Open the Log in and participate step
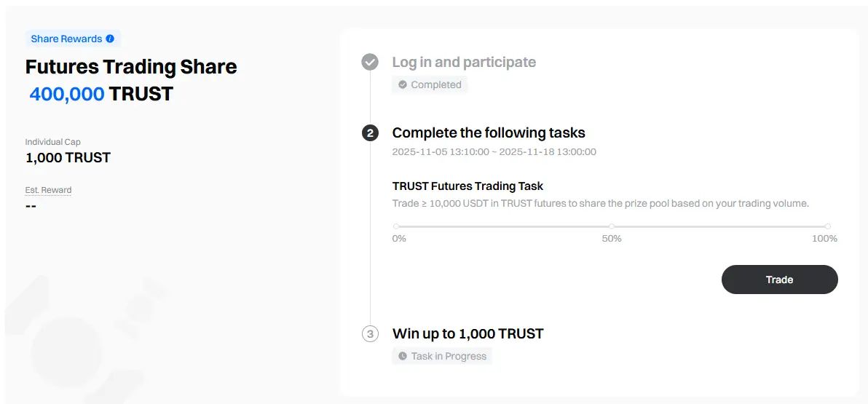The height and width of the screenshot is (404, 868). (x=464, y=62)
